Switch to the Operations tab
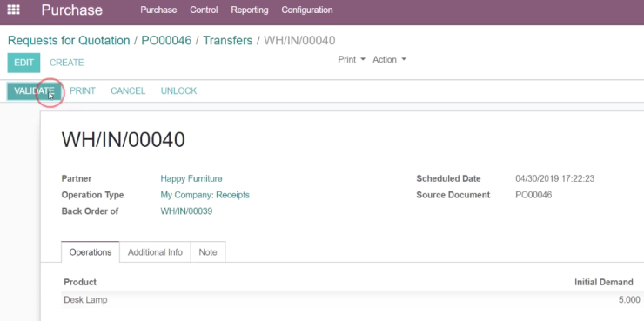The image size is (644, 321). click(91, 252)
